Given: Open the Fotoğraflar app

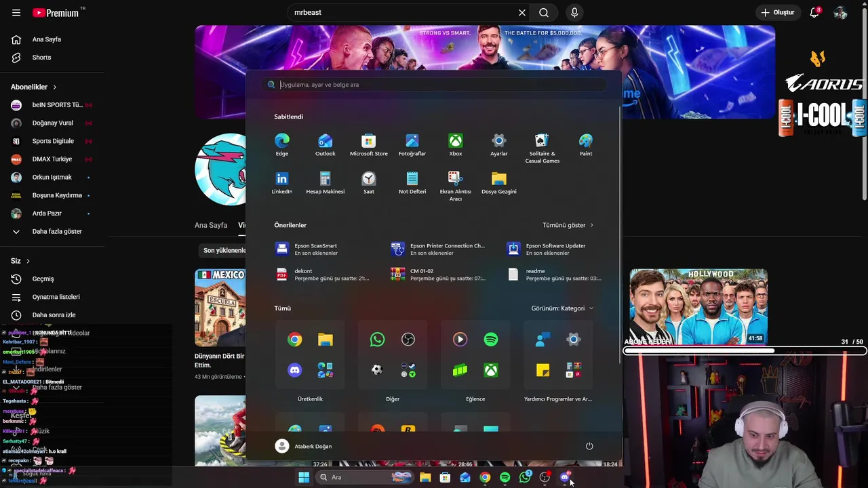Looking at the screenshot, I should (x=412, y=145).
